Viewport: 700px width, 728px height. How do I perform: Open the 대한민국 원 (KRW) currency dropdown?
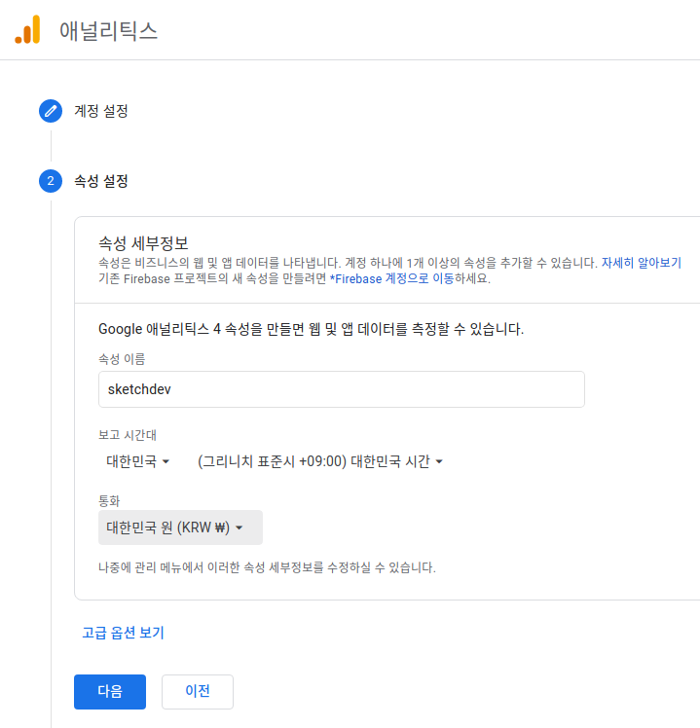(x=180, y=528)
